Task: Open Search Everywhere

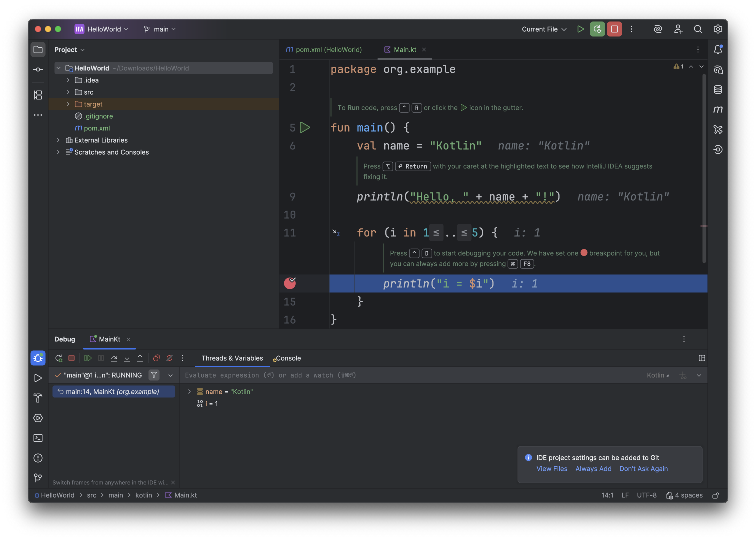Action: click(698, 29)
